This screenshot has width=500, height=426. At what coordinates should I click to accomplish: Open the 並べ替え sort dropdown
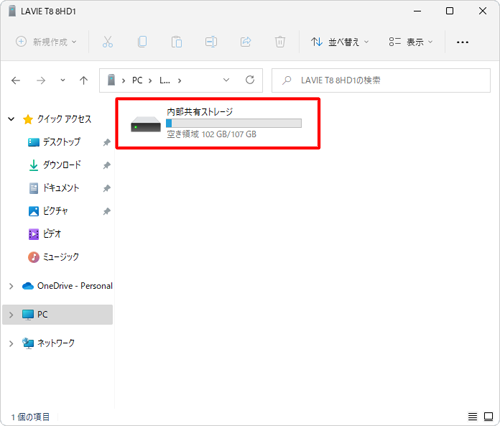coord(340,42)
